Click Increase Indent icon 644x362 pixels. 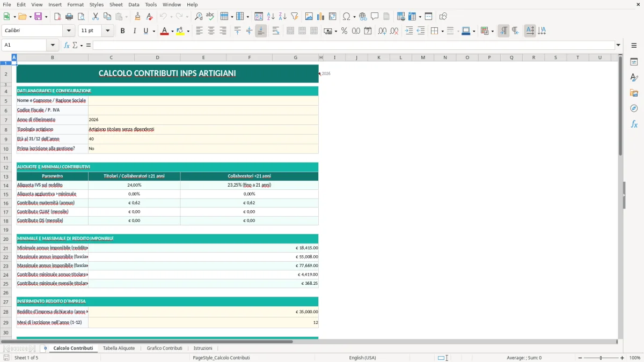[x=409, y=31]
